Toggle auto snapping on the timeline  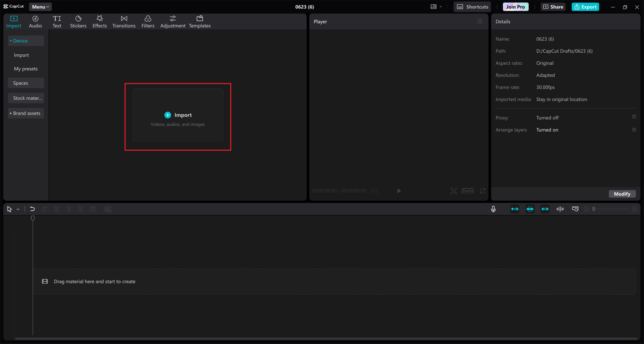[530, 209]
